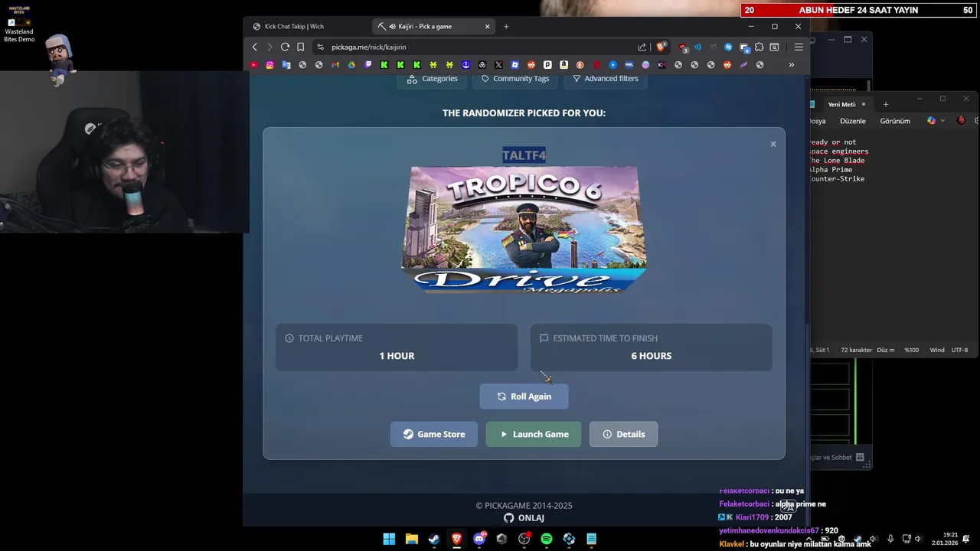
Task: Open Görünüm menu in Notepad
Action: (x=895, y=121)
